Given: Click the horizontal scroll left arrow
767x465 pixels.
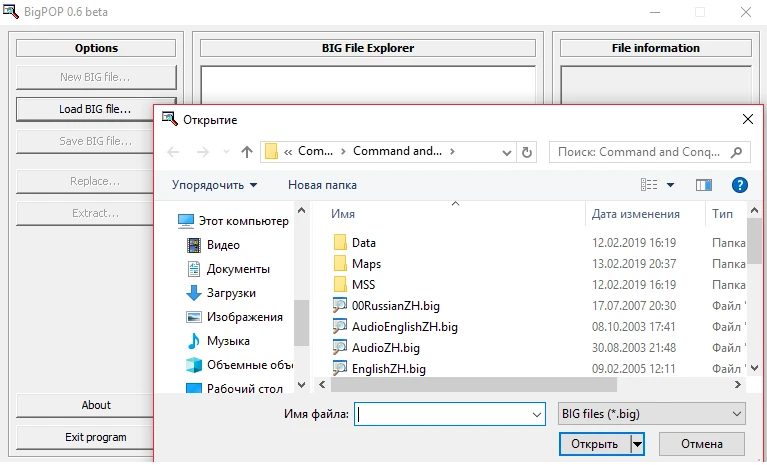Looking at the screenshot, I should click(322, 385).
